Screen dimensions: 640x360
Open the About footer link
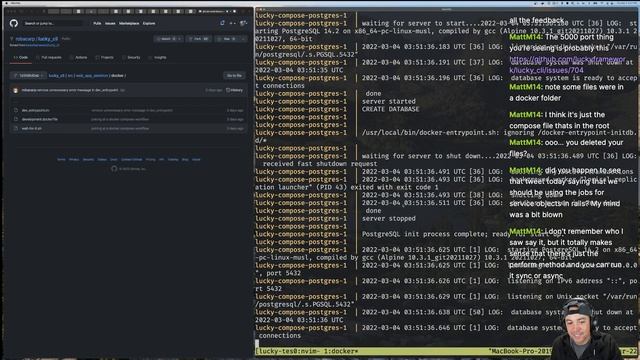[x=196, y=160]
